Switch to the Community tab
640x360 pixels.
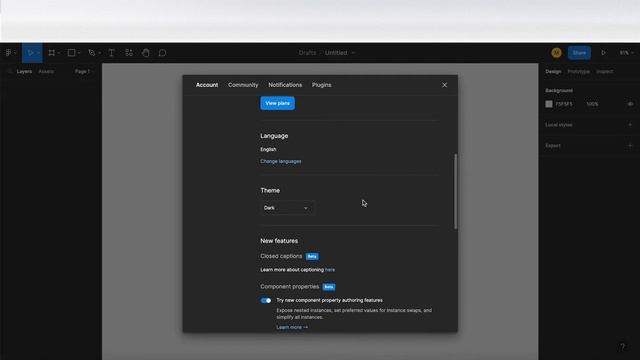(243, 85)
